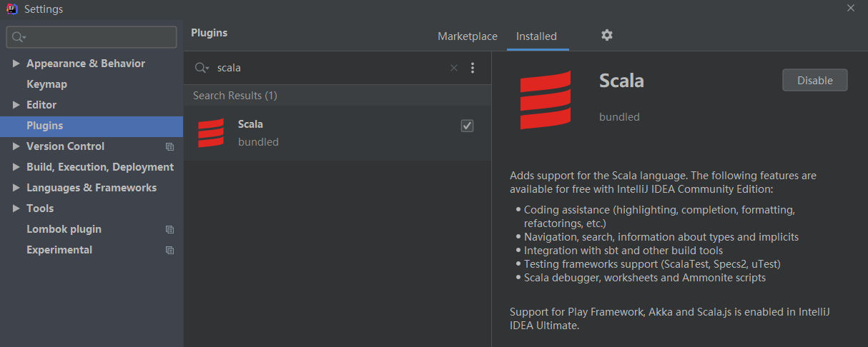Screen dimensions: 868x347
Task: Uncheck the Scala plugin checkbox
Action: [x=467, y=126]
